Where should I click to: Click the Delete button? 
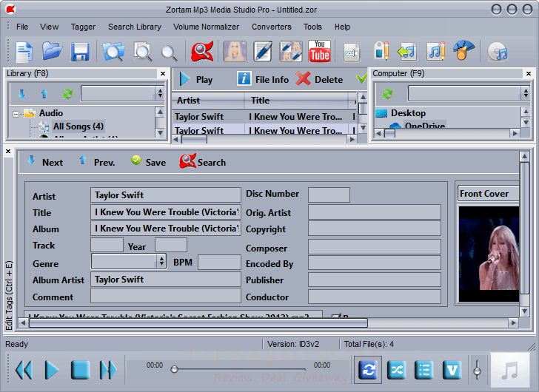coord(320,80)
